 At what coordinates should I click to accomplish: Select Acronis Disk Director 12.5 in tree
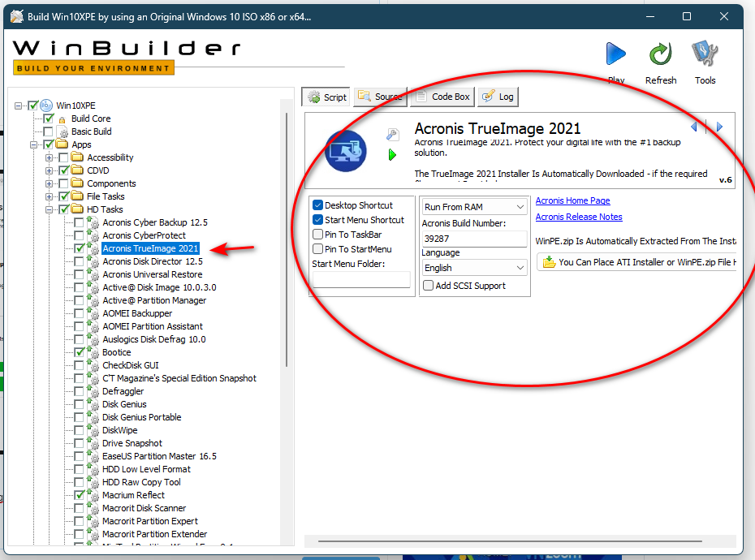point(153,261)
